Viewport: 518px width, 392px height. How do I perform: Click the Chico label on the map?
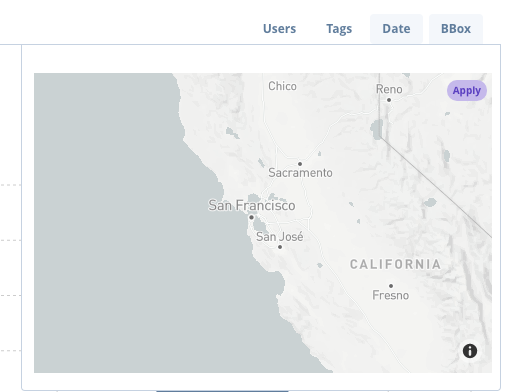(x=282, y=86)
